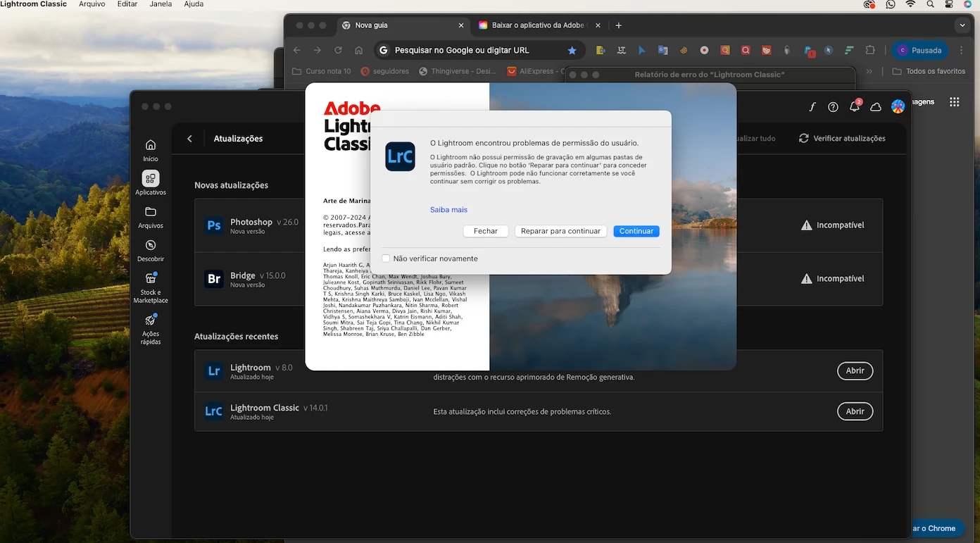This screenshot has height=543, width=980.
Task: Open Descobrir in Creative Cloud sidebar
Action: (x=151, y=251)
